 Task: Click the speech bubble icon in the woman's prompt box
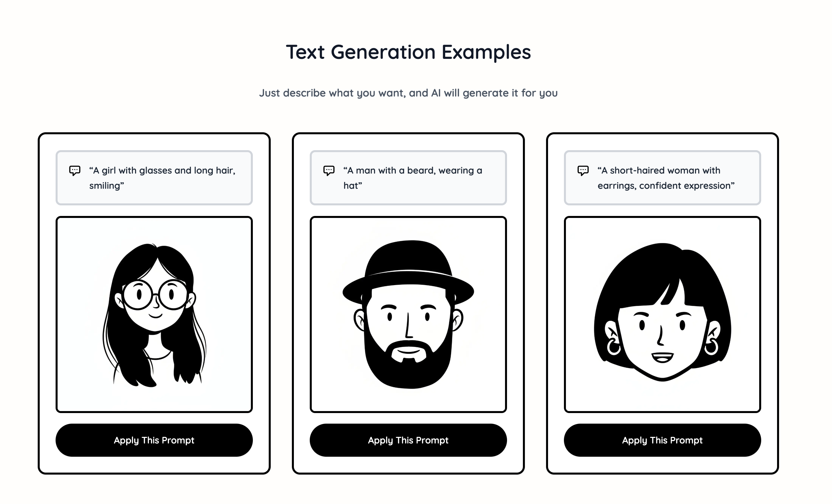[x=584, y=171]
